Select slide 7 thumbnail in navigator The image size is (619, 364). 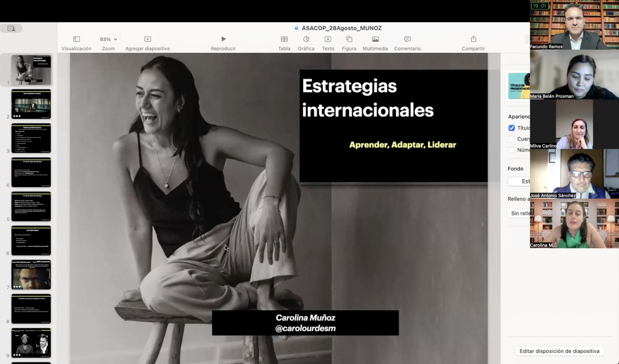click(31, 275)
